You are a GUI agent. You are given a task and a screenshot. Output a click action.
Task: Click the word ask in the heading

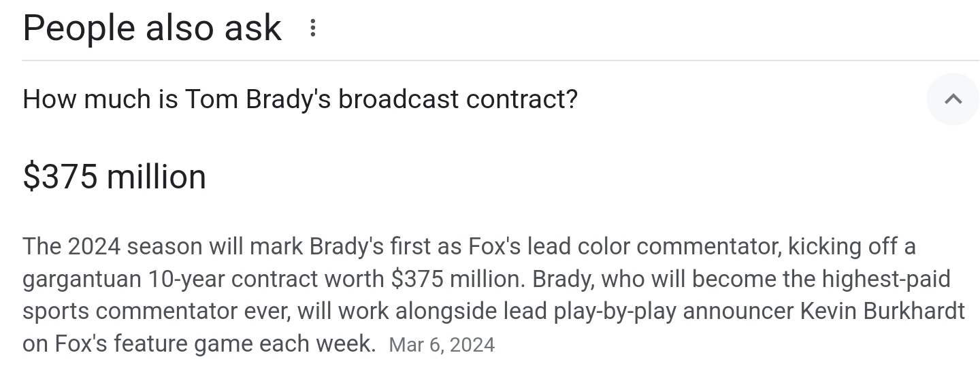[x=255, y=28]
